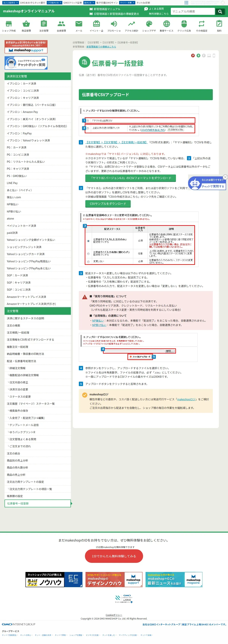Viewport: 228px width, 644px height.
Task: Open the makeshop support banner in sidebar
Action: [x=26, y=47]
